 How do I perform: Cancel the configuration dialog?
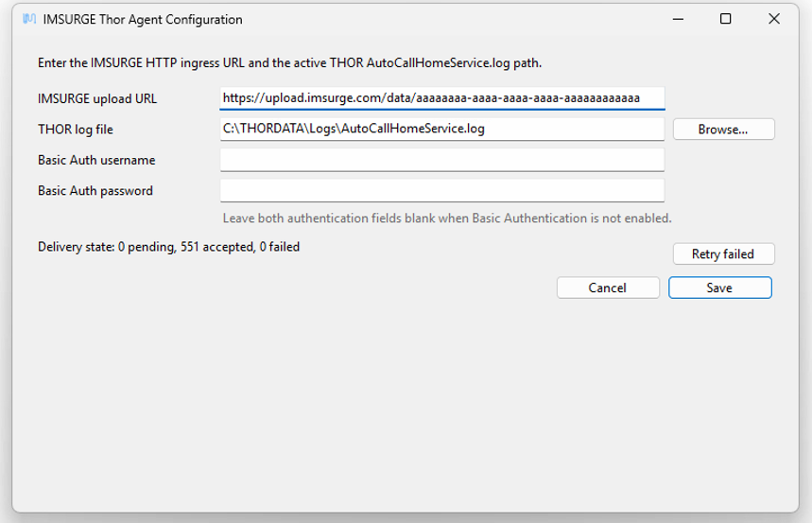click(608, 288)
